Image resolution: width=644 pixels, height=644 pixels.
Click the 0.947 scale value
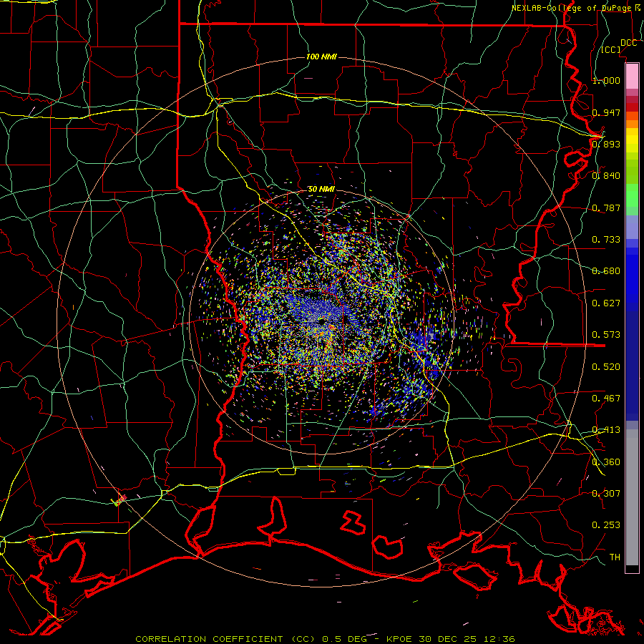(606, 112)
